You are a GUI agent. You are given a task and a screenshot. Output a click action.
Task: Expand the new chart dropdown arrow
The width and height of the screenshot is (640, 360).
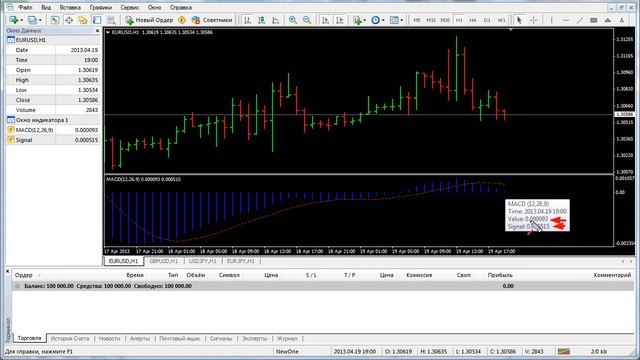coord(21,20)
